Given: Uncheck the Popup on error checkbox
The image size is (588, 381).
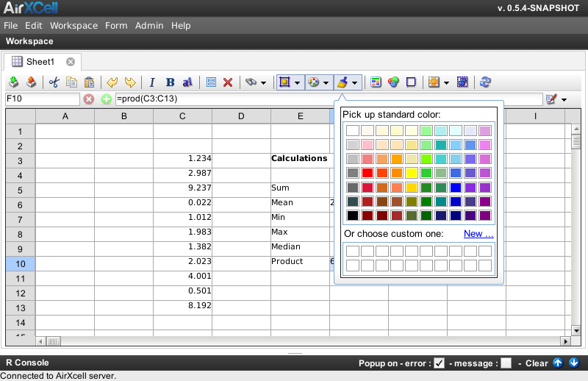Looking at the screenshot, I should tap(439, 363).
